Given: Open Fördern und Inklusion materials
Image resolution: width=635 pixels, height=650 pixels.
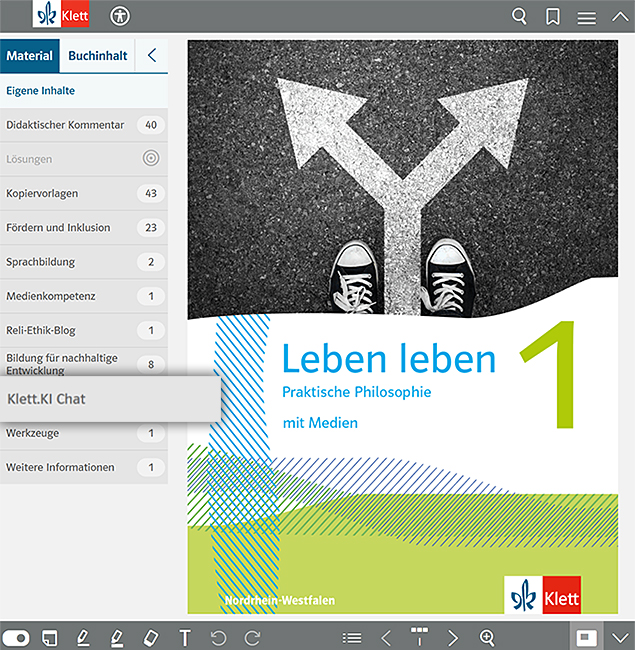Looking at the screenshot, I should (84, 228).
